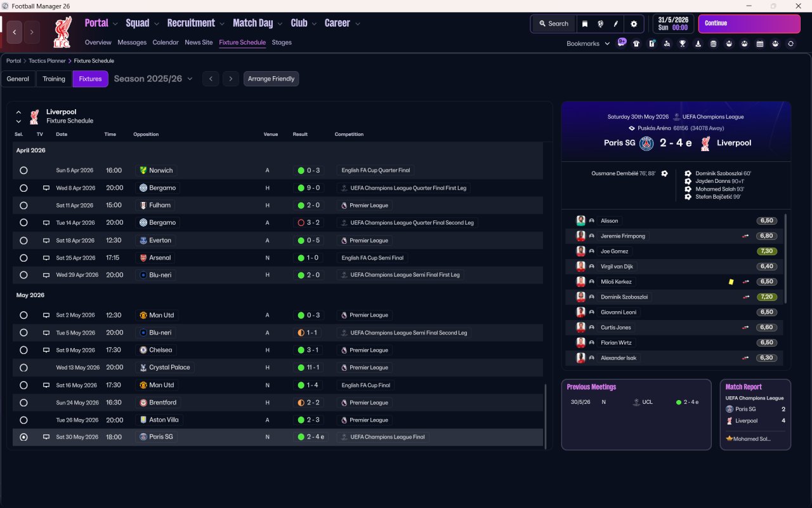Click the Everton crest in the fixture list
This screenshot has width=812, height=508.
point(143,241)
